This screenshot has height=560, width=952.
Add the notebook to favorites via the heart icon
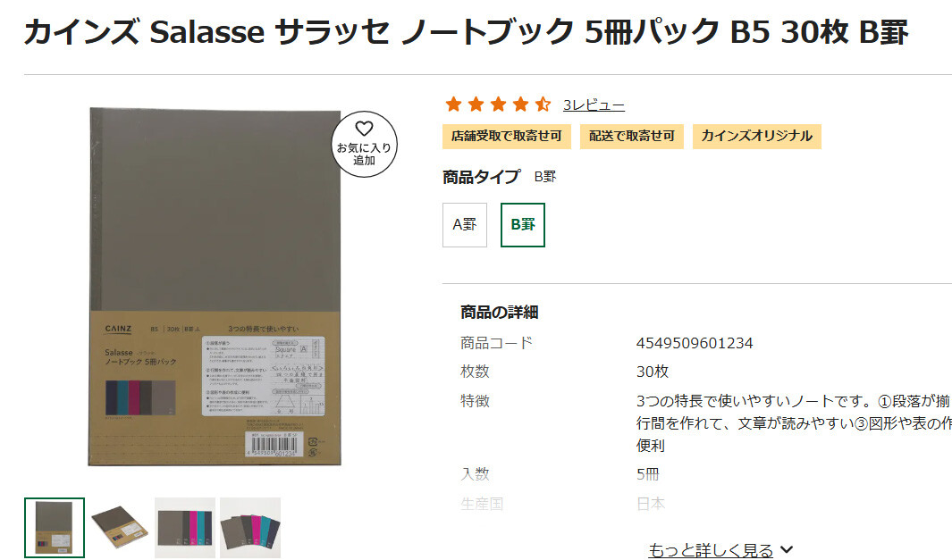click(x=365, y=145)
